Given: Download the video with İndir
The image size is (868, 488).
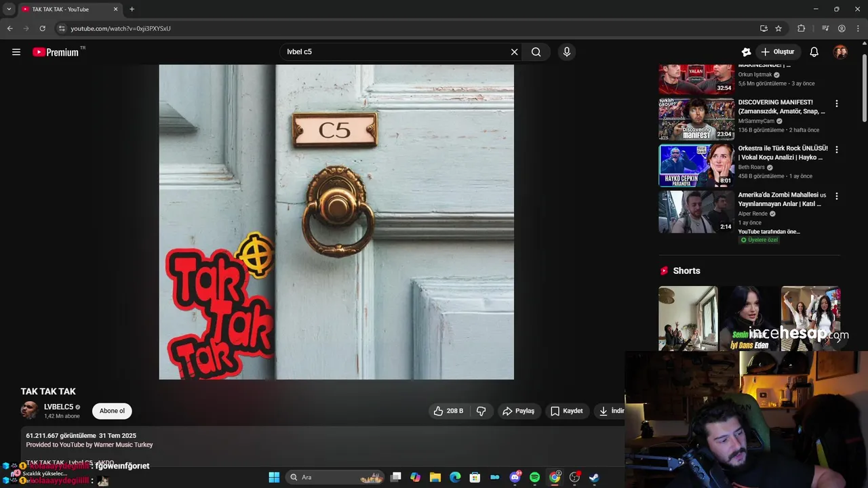Looking at the screenshot, I should [x=610, y=411].
